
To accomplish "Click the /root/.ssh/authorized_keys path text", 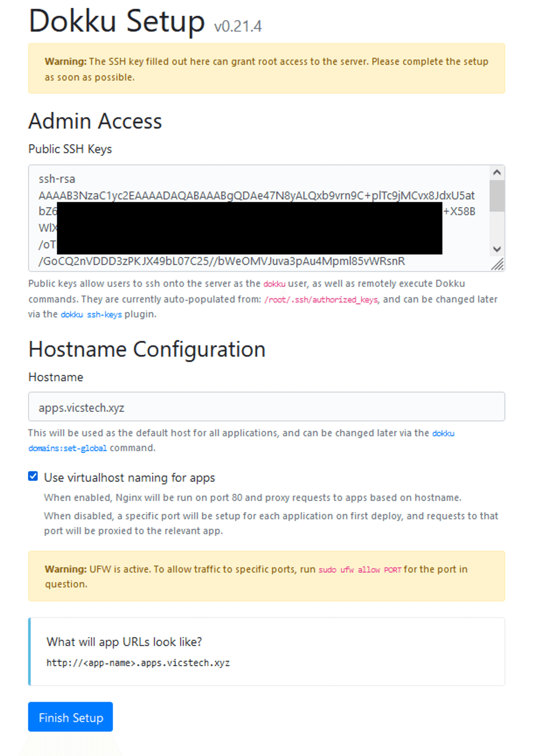I will click(321, 300).
